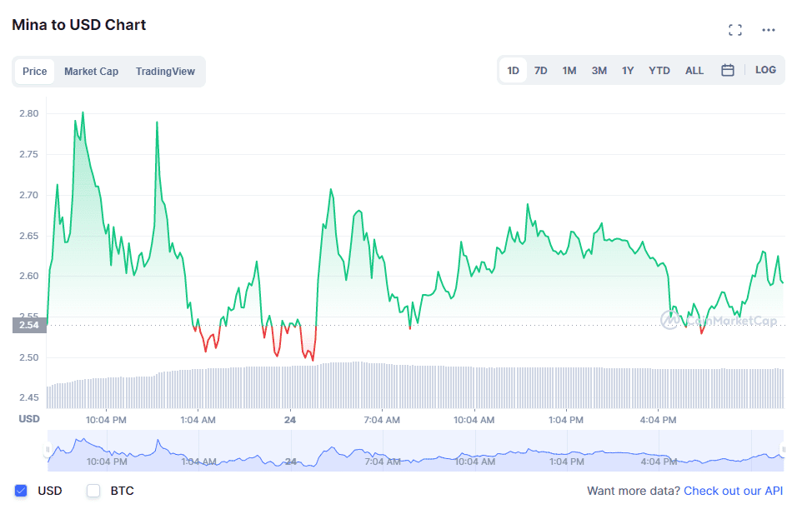
Task: Enable the BTC price checkbox
Action: coord(93,491)
